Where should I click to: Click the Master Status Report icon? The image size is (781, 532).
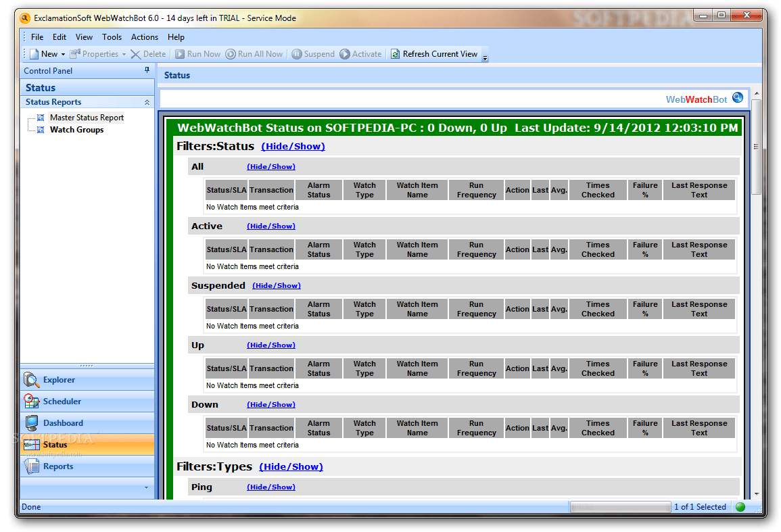pyautogui.click(x=41, y=118)
